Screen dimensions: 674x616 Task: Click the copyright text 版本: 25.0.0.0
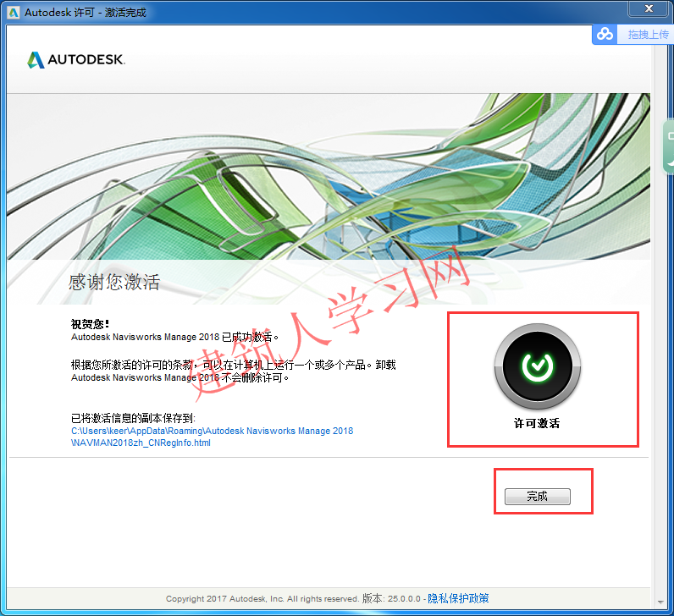pyautogui.click(x=391, y=598)
